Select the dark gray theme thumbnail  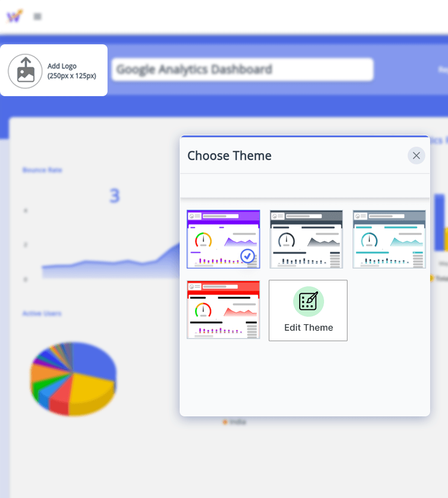coord(306,239)
